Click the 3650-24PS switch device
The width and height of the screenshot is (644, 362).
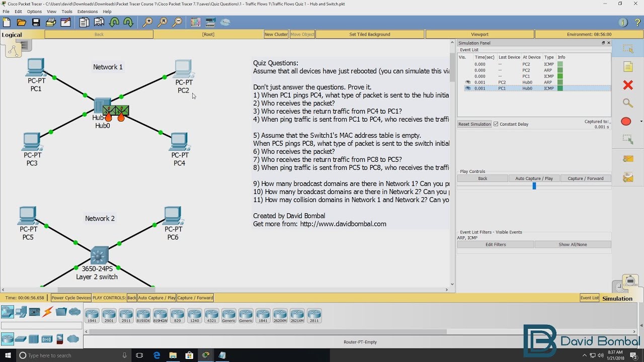(99, 256)
